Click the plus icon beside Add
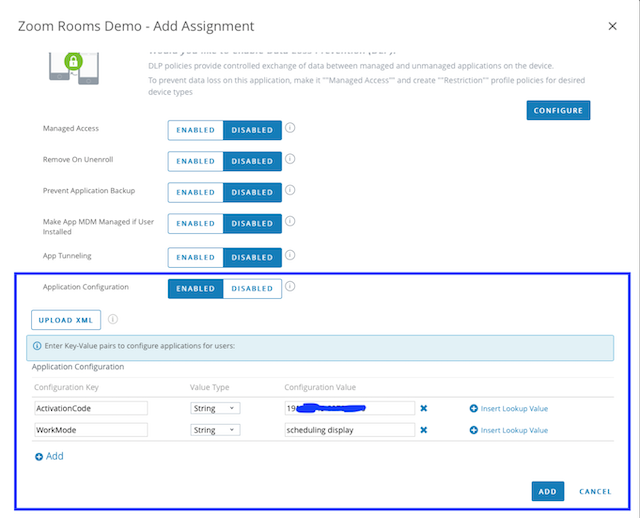 (39, 457)
